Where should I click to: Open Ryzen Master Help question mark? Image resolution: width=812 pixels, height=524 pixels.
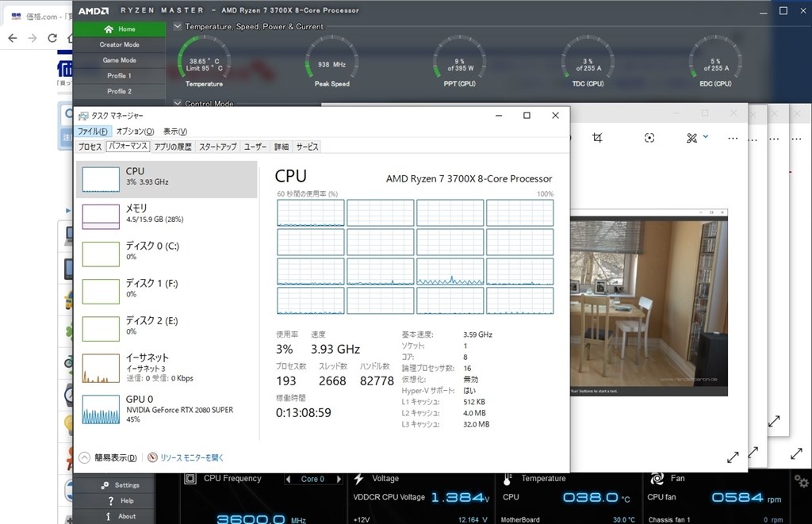121,501
